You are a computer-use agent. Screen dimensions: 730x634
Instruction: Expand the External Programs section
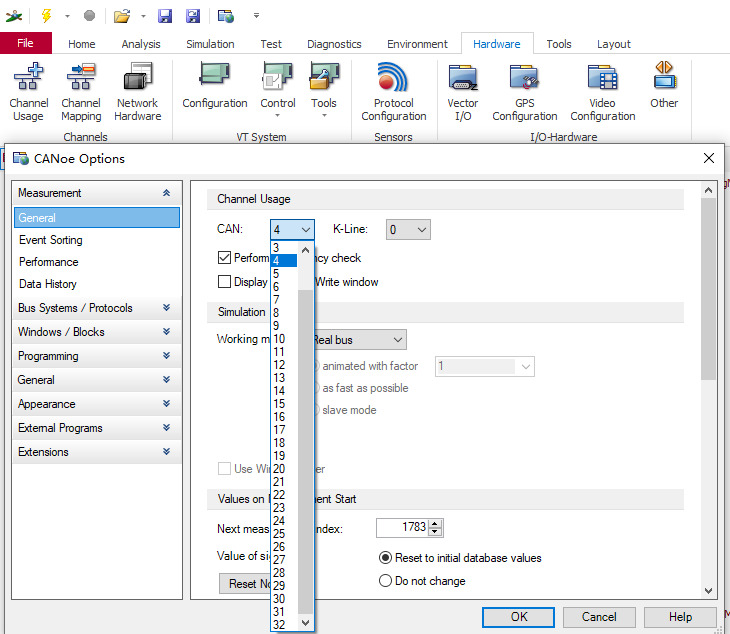[x=166, y=427]
